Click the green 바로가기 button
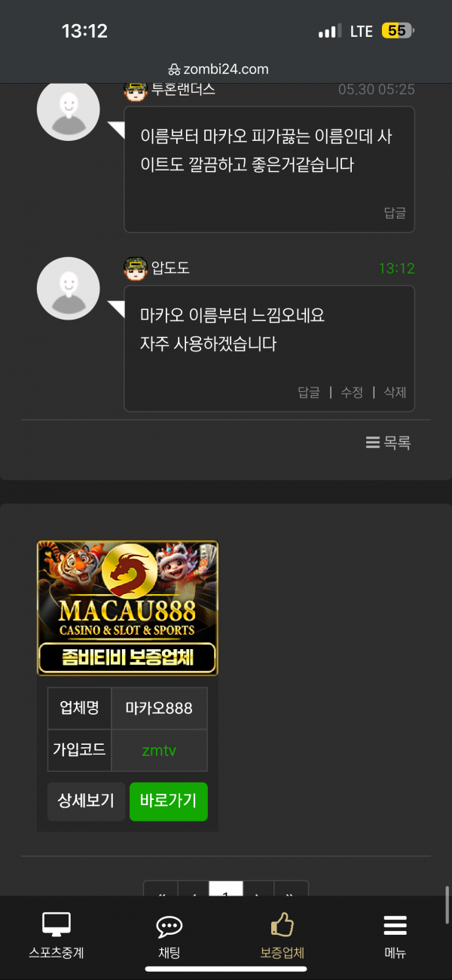The image size is (452, 980). point(169,801)
